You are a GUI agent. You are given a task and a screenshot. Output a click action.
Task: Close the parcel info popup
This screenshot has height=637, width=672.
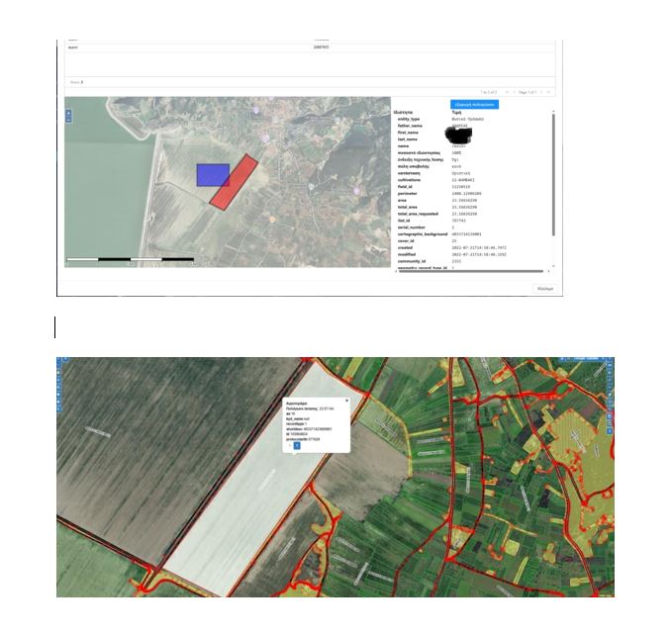click(346, 401)
